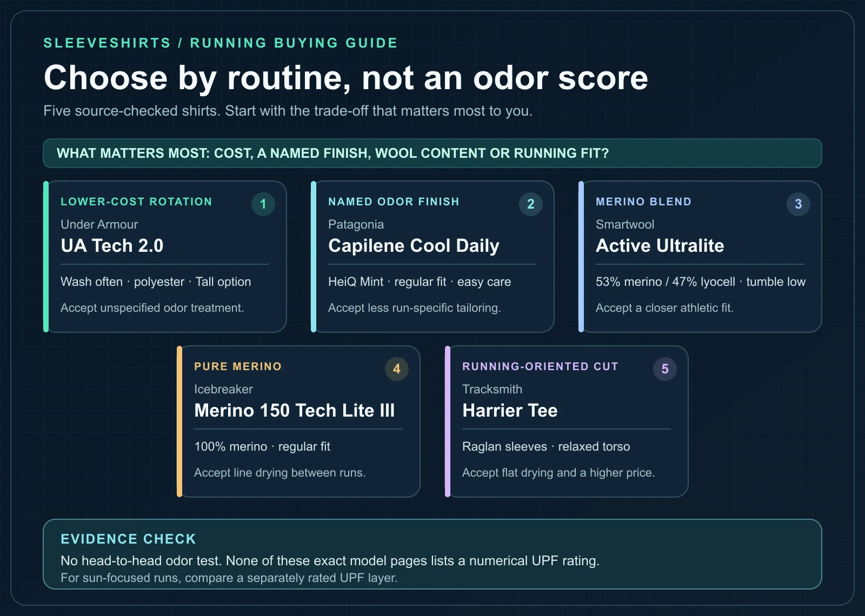Click the 'Merino blend' card label
This screenshot has height=616, width=865.
pos(643,202)
